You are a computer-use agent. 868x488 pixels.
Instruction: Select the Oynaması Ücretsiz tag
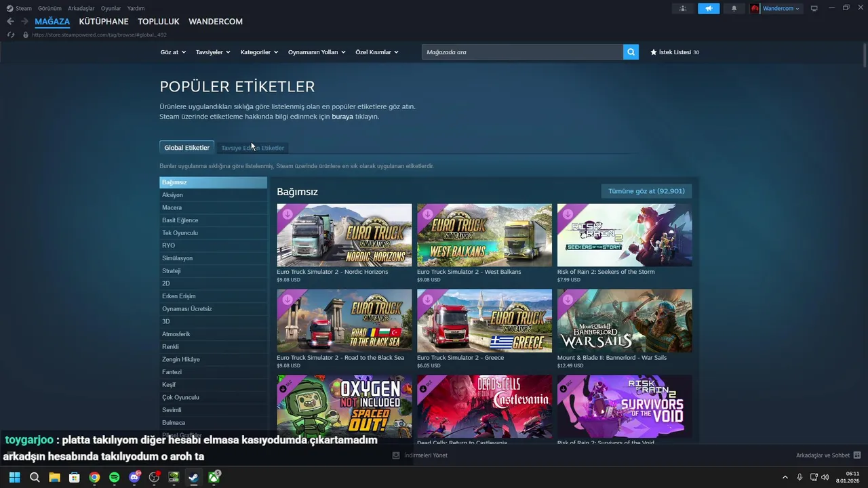point(213,309)
